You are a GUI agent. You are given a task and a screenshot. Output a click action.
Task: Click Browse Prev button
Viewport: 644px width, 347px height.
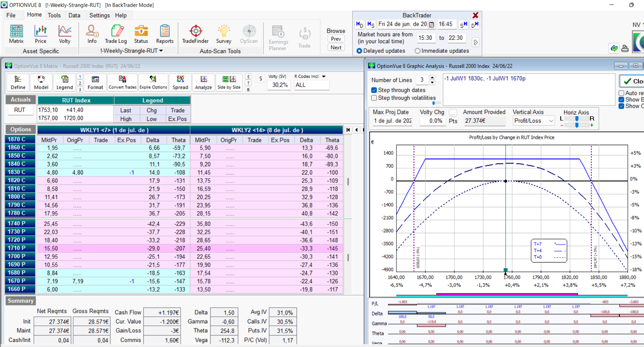pos(336,39)
